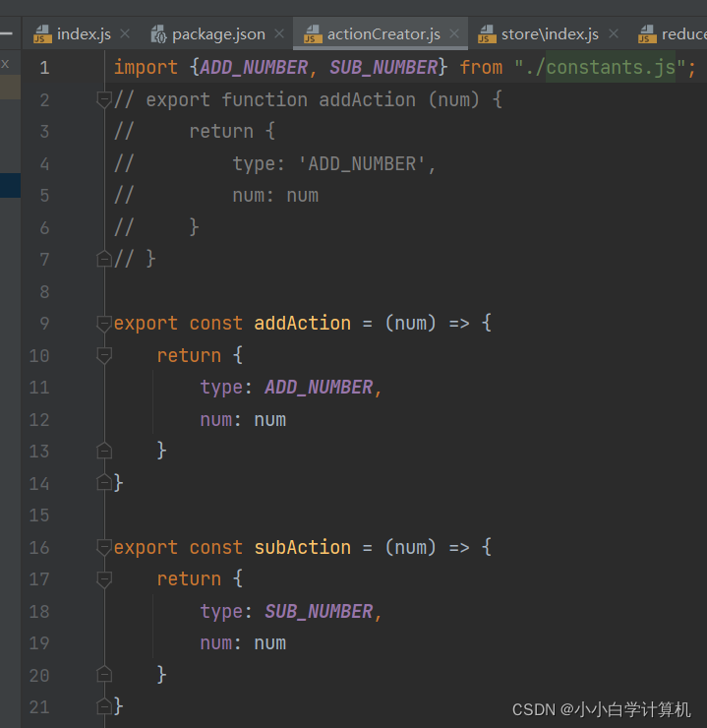Click fold end marker at line 13
The width and height of the screenshot is (707, 728).
point(104,451)
